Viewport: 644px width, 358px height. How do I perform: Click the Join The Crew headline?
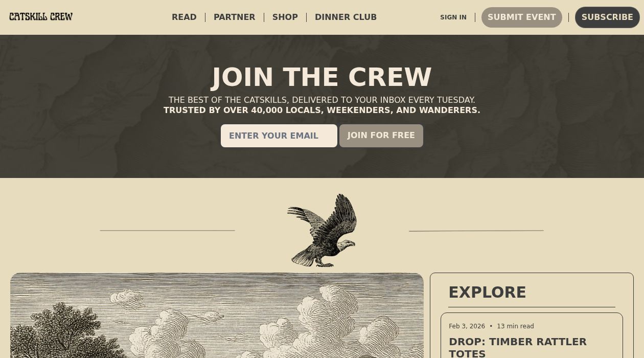(x=322, y=77)
